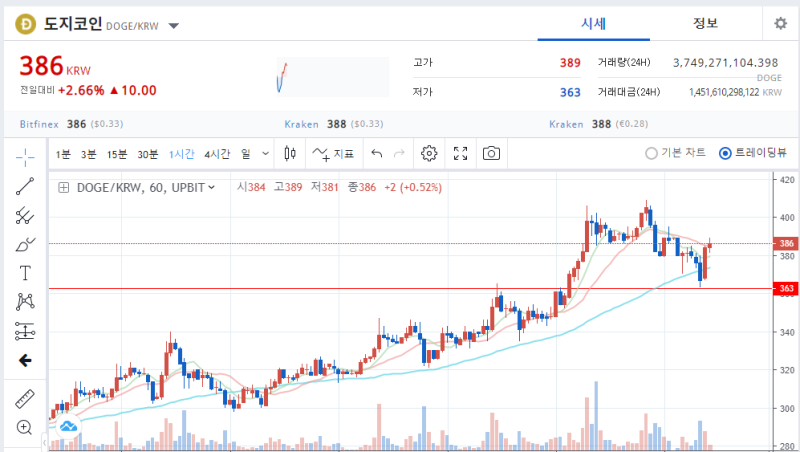This screenshot has width=800, height=452.
Task: Click the 거래량(24H) volume value
Action: pos(725,63)
